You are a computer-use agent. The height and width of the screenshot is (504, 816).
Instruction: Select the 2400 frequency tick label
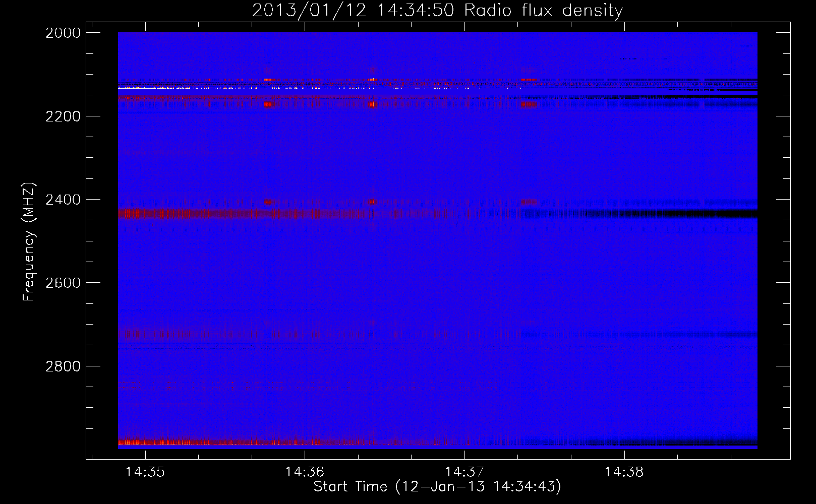pyautogui.click(x=63, y=200)
